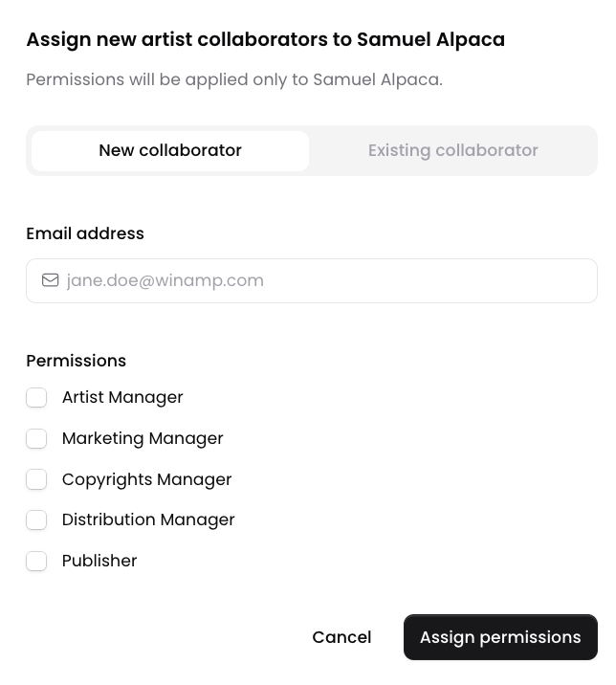Click the Permissions section heading
The image size is (616, 685).
76,361
